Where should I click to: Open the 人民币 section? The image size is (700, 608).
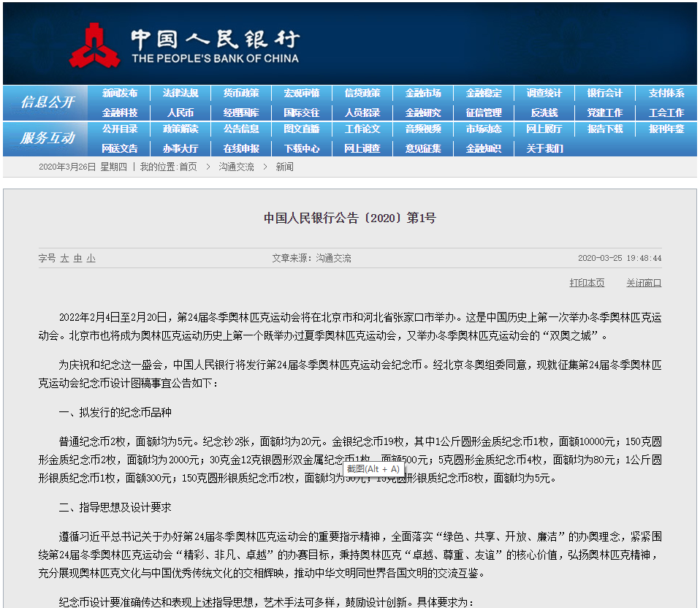coord(180,113)
